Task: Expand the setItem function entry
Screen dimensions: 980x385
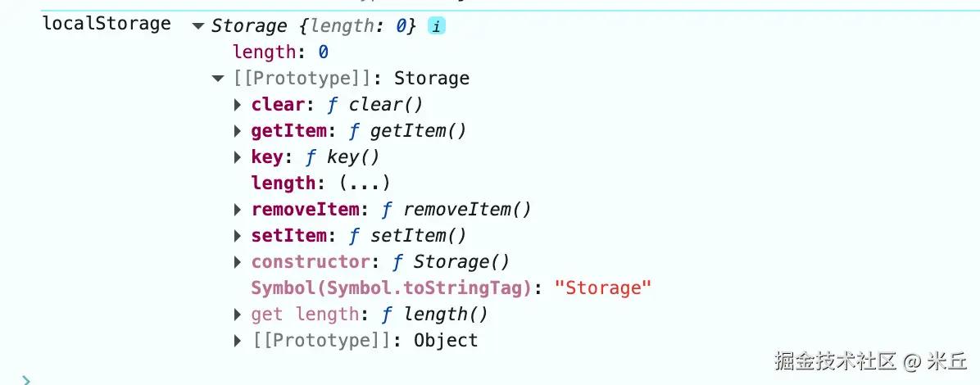Action: (238, 236)
